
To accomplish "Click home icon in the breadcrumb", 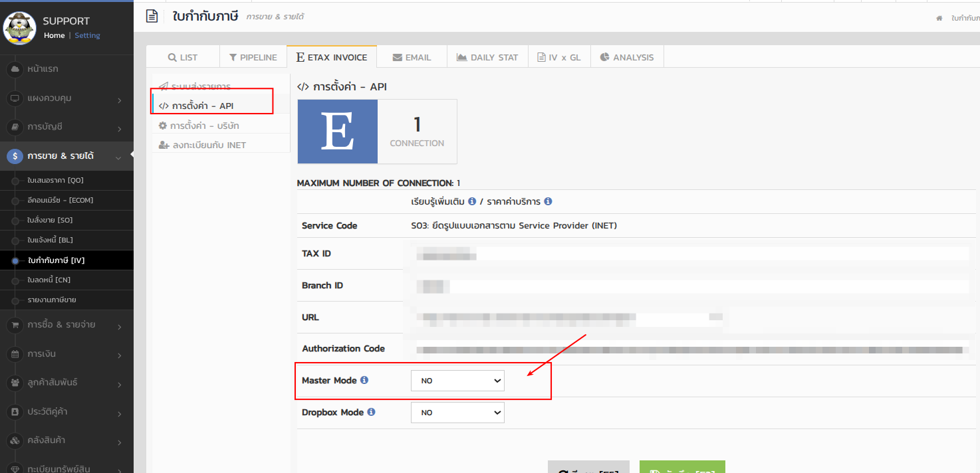I will pyautogui.click(x=939, y=18).
